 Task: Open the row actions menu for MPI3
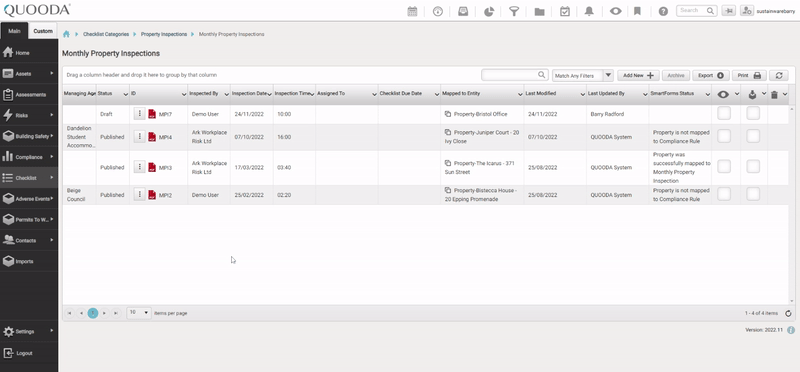139,166
